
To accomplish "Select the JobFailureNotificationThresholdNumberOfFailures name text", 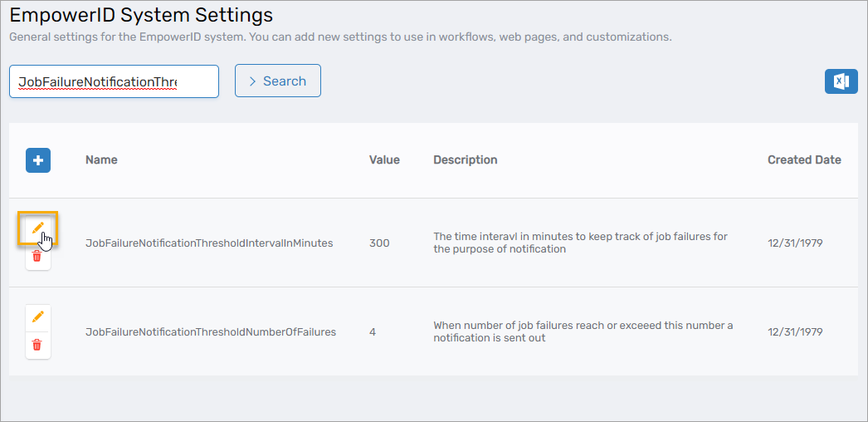I will tap(211, 331).
